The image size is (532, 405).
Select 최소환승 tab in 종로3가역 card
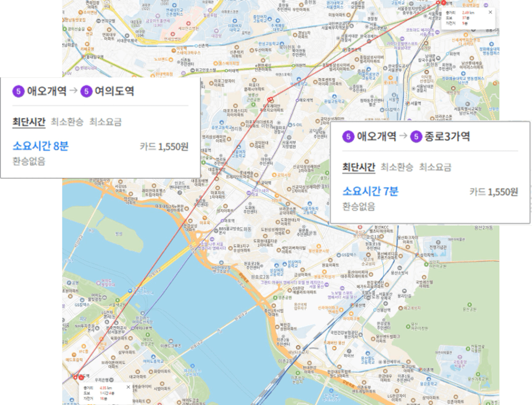[x=397, y=167]
